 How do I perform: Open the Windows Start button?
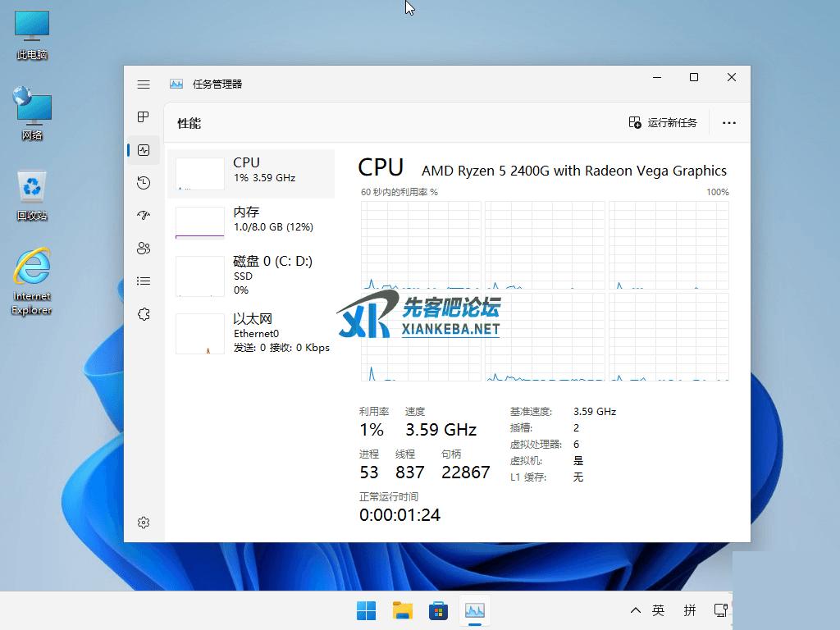(x=366, y=610)
